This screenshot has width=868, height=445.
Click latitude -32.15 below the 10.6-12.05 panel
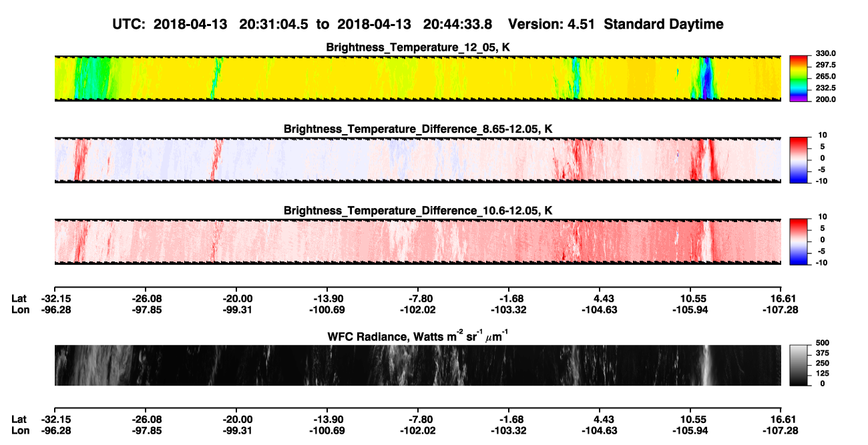click(x=57, y=298)
